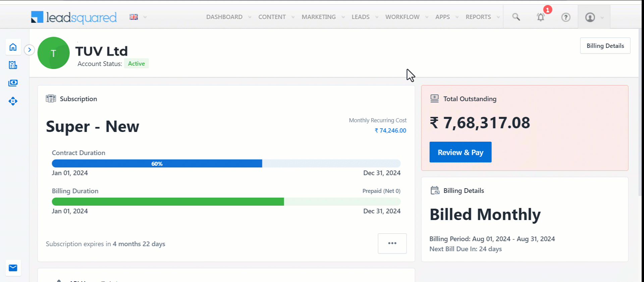Open the subscription more options button

[392, 243]
